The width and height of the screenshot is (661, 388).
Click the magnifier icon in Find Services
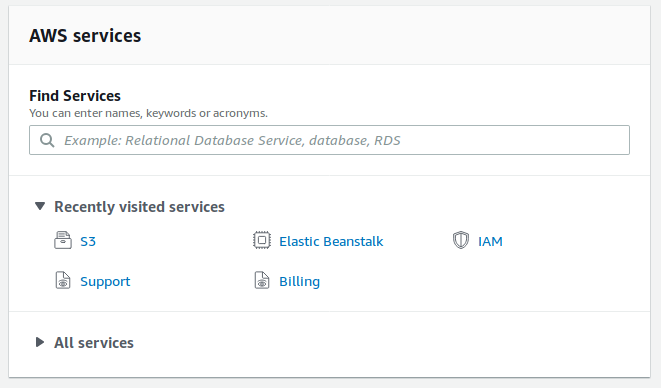tap(47, 140)
